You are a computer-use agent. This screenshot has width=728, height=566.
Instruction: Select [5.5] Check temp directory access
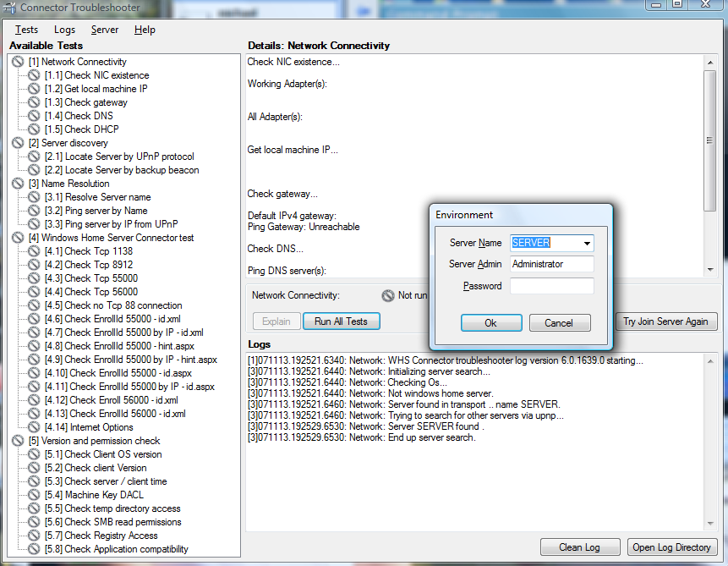[112, 508]
